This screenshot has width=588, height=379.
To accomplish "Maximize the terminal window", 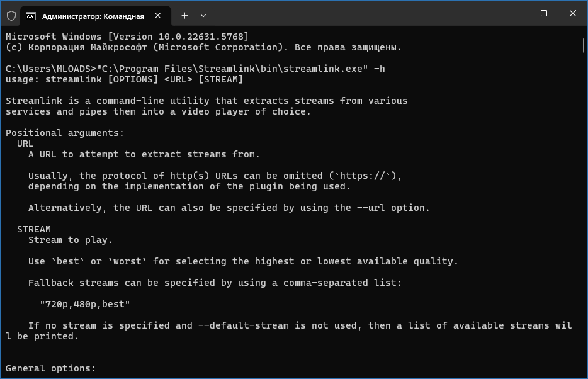I will [544, 14].
